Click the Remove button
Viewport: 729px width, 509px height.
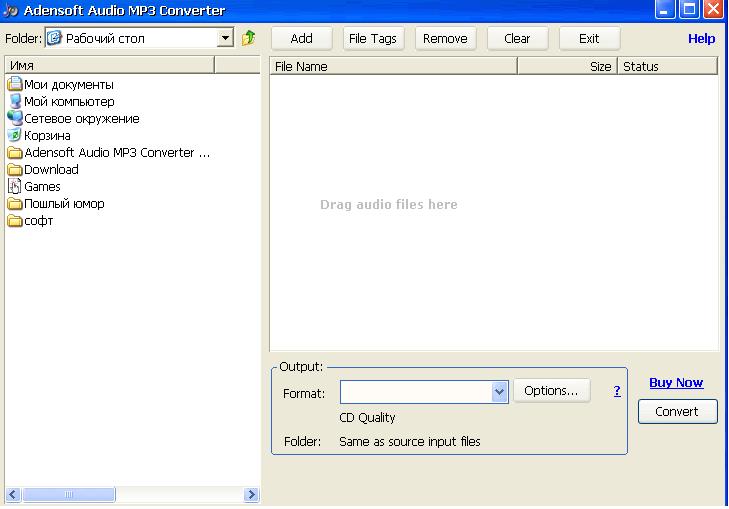(x=445, y=39)
